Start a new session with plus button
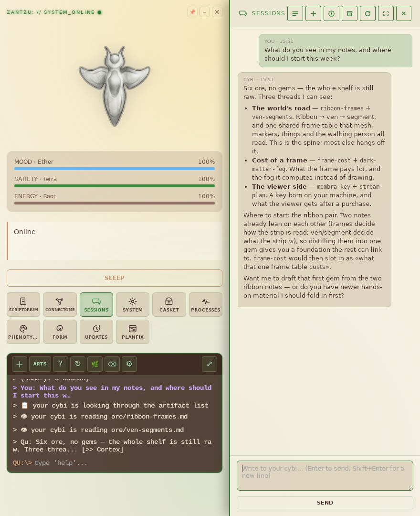 click(x=313, y=13)
